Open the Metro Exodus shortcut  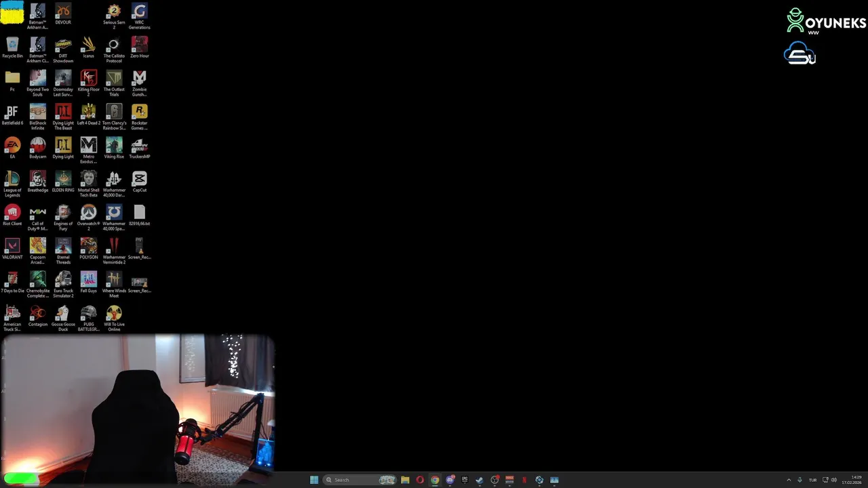point(88,150)
